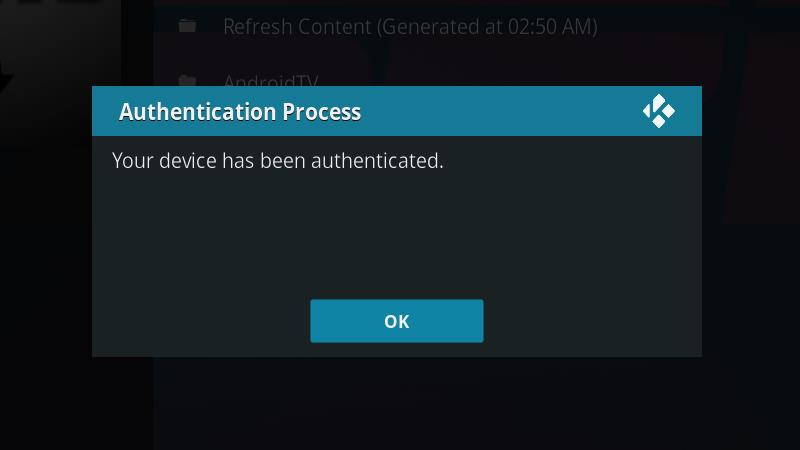Click the word 'Process' in dialog title
The height and width of the screenshot is (450, 800).
(x=321, y=112)
